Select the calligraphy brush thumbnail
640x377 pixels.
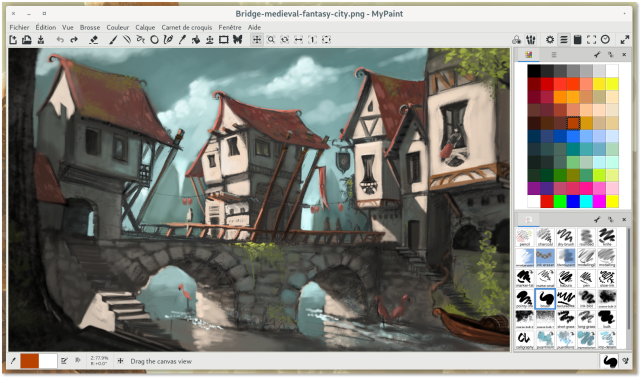pyautogui.click(x=524, y=339)
